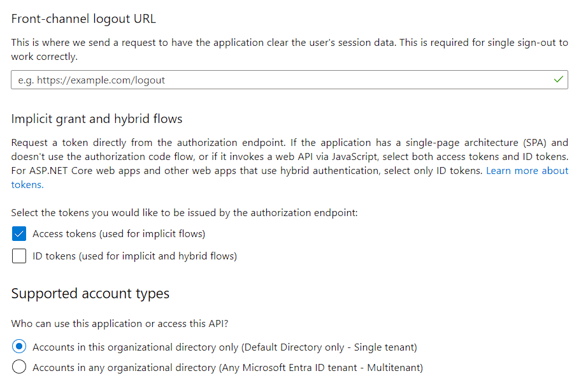Click the 'Access tokens (used for implicit flows)' label

(x=119, y=234)
